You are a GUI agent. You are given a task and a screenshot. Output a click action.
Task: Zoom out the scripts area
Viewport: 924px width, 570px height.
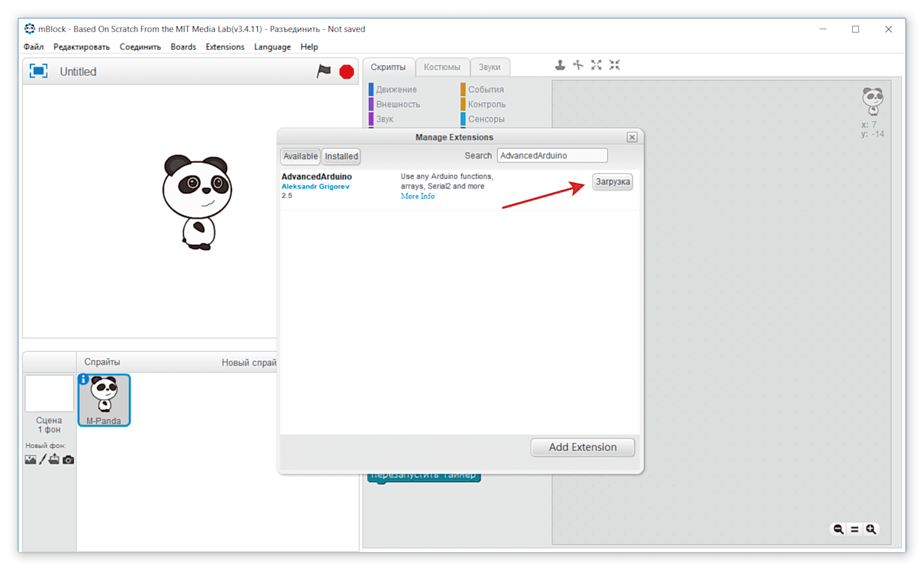coord(838,529)
